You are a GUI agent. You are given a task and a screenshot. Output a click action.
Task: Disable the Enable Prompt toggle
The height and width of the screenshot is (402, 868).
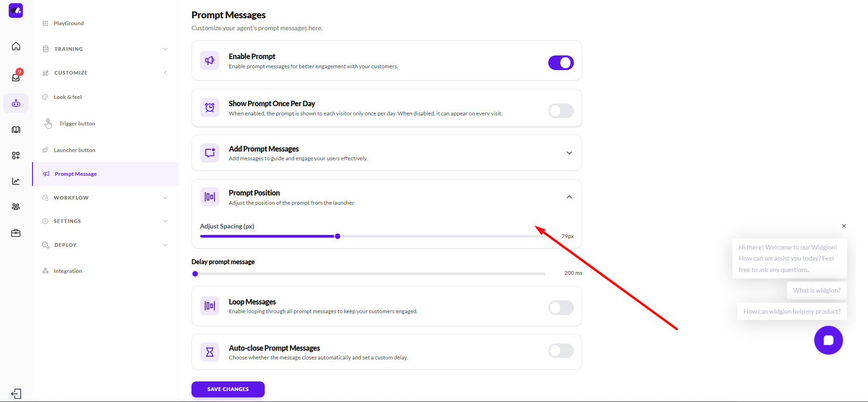click(x=561, y=63)
